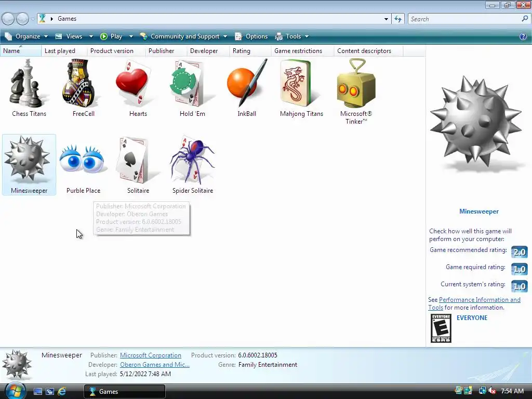Sort by Last played column header
Viewport: 532px width, 399px height.
[64, 50]
